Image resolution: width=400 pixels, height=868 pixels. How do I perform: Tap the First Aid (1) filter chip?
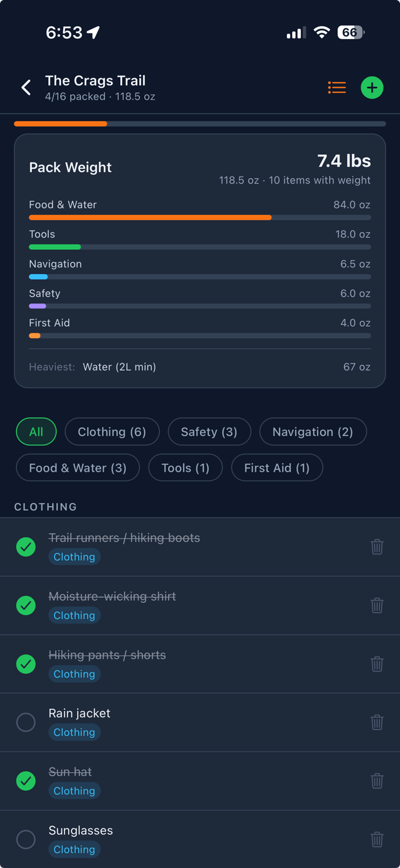(x=277, y=467)
